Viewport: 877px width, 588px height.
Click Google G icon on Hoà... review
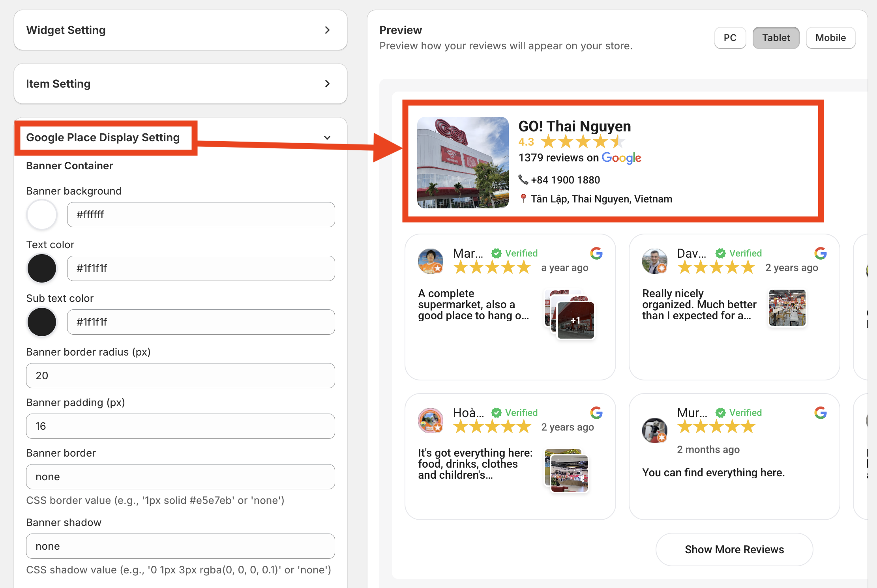click(596, 413)
